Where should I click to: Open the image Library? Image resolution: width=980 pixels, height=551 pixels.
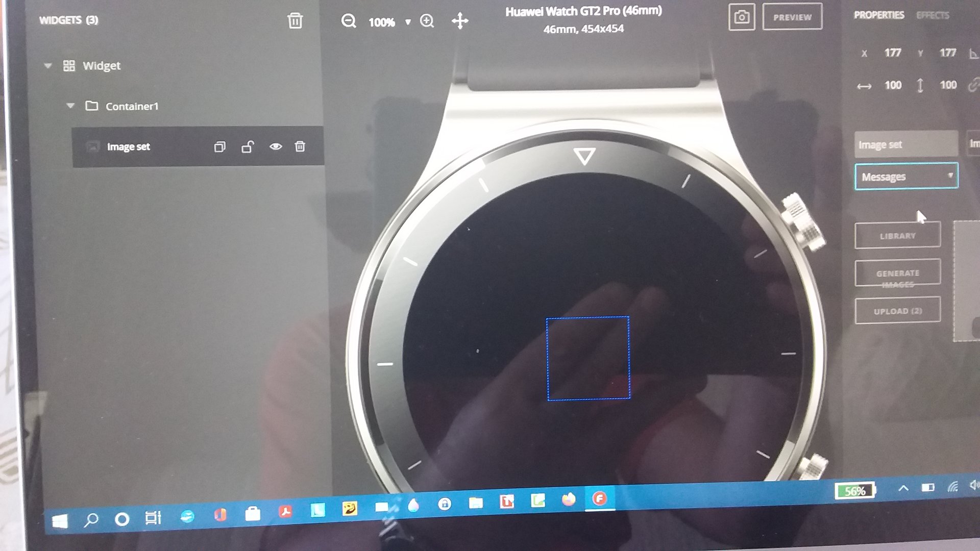[898, 236]
